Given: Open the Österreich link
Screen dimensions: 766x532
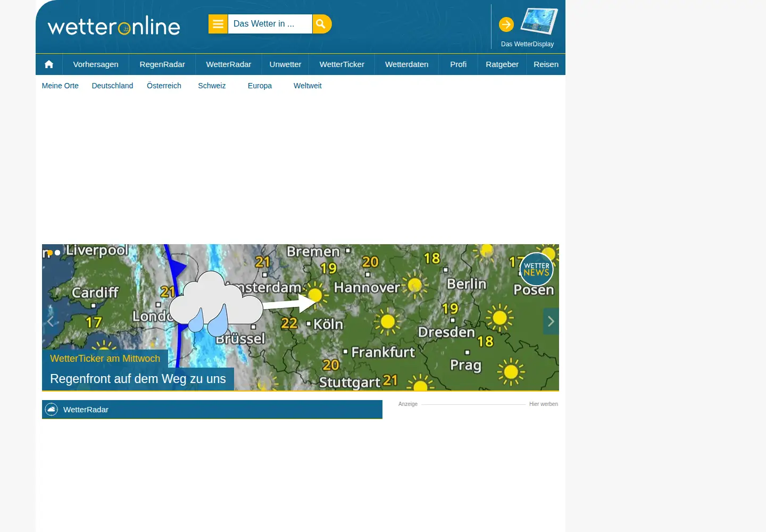Looking at the screenshot, I should (164, 86).
